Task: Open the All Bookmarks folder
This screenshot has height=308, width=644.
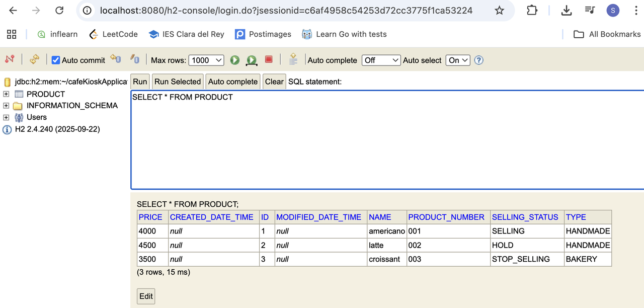Action: point(608,34)
